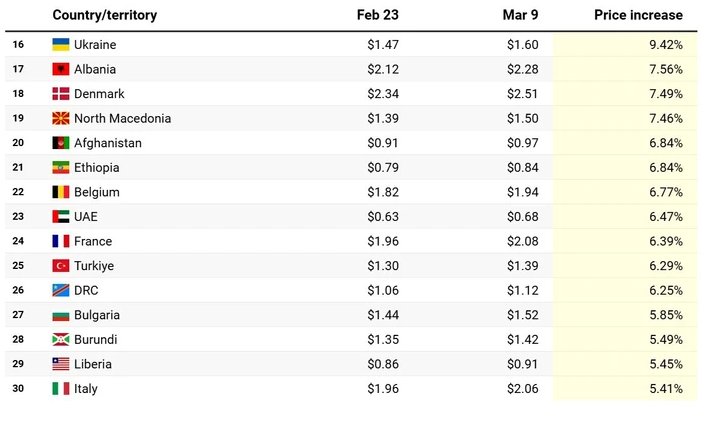Click the Ukraine flag icon
The width and height of the screenshot is (706, 427).
pyautogui.click(x=61, y=45)
